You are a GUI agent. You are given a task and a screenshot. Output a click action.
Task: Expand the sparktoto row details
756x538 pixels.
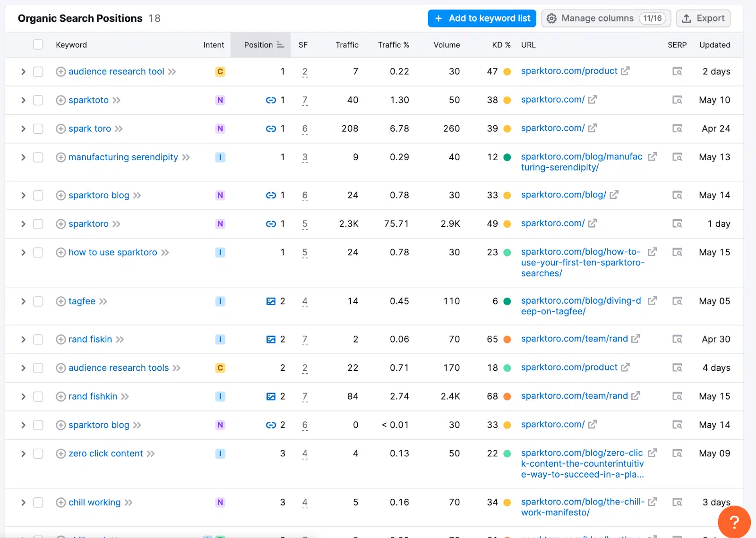coord(23,100)
